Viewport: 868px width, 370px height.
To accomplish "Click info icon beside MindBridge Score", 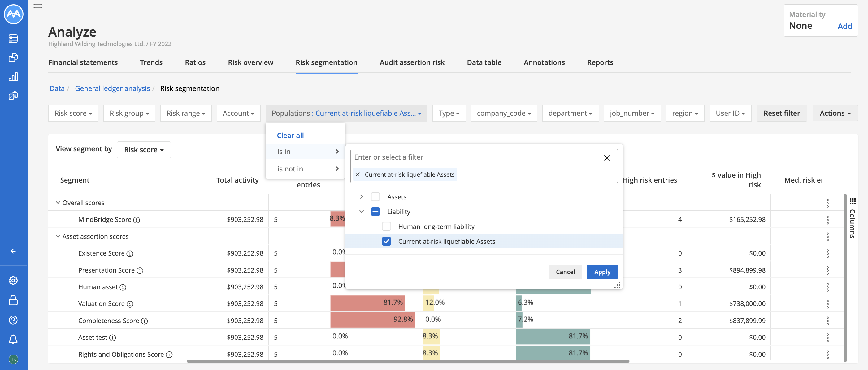I will tap(137, 220).
